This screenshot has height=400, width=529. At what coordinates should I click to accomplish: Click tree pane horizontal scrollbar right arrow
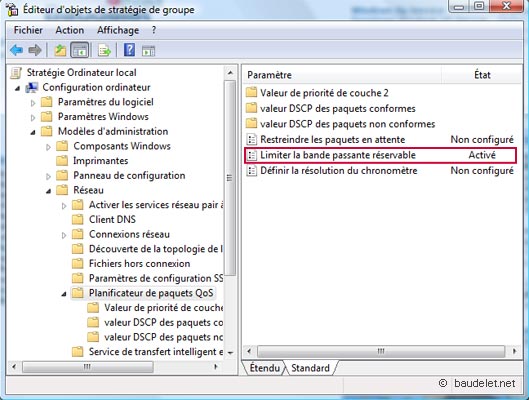tap(216, 367)
